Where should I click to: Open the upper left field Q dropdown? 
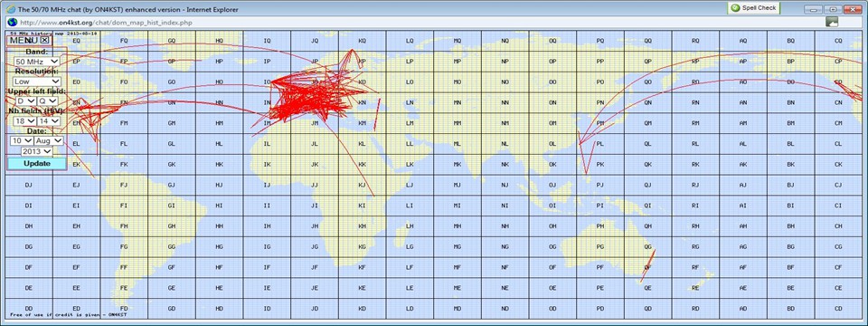pyautogui.click(x=48, y=101)
